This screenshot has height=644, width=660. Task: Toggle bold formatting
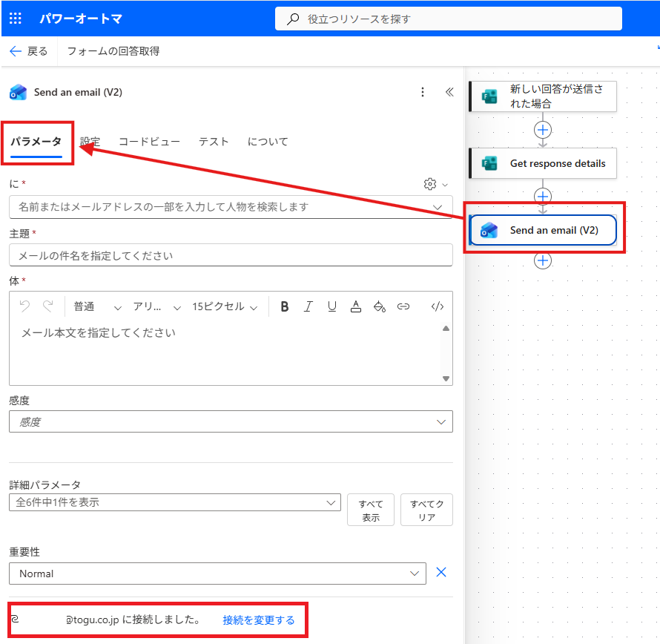click(x=285, y=306)
